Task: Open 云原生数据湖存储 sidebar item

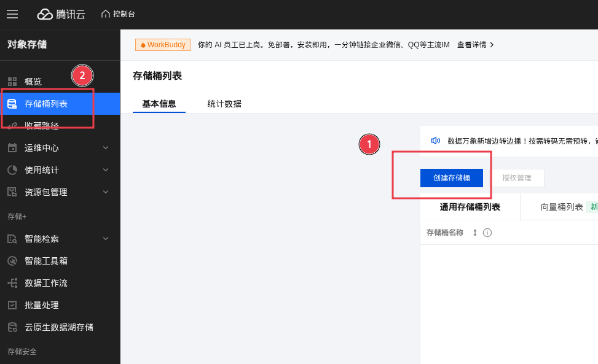Action: click(60, 327)
